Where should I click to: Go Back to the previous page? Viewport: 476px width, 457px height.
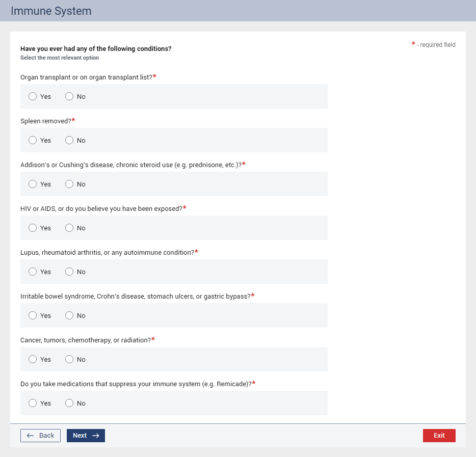(40, 436)
